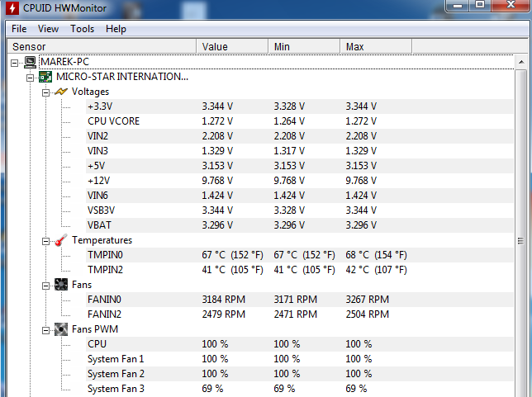Select the FANIN0 sensor row
Viewport: 532px width, 397px height.
(300, 300)
